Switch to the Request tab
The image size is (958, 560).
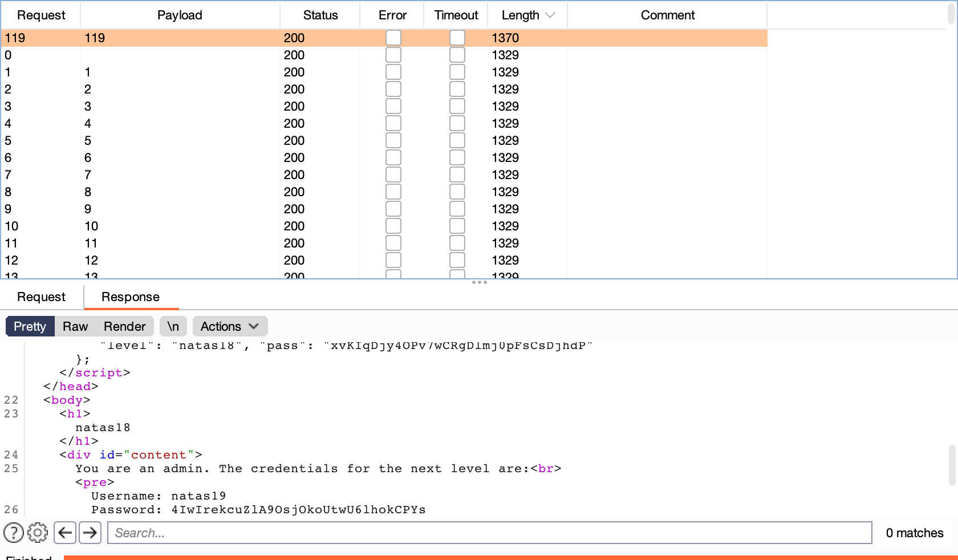[x=41, y=297]
